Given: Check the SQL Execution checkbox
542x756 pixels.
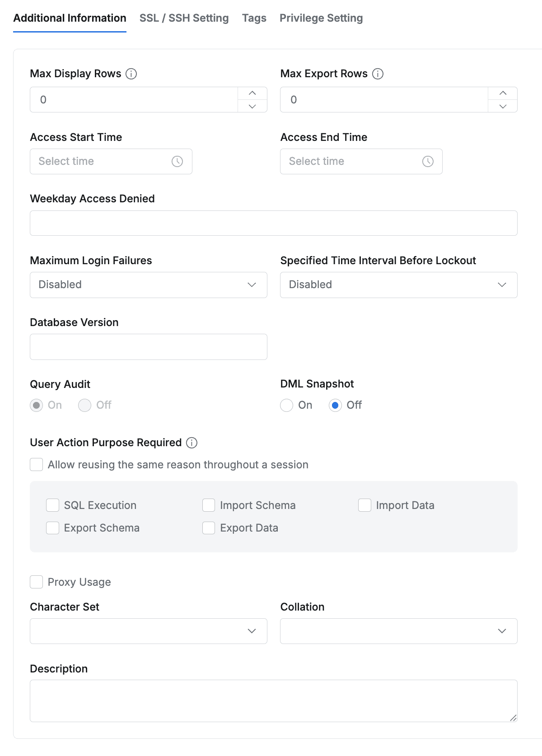Looking at the screenshot, I should point(52,505).
